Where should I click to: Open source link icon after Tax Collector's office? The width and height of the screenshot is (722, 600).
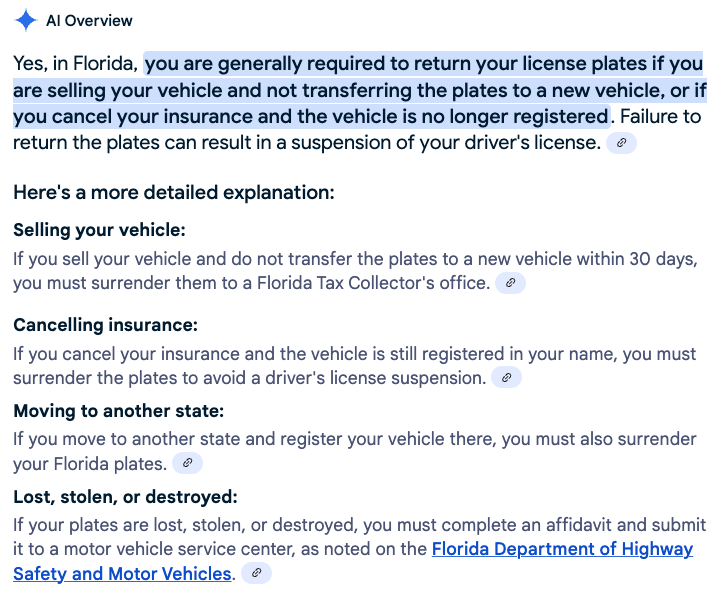pos(510,283)
